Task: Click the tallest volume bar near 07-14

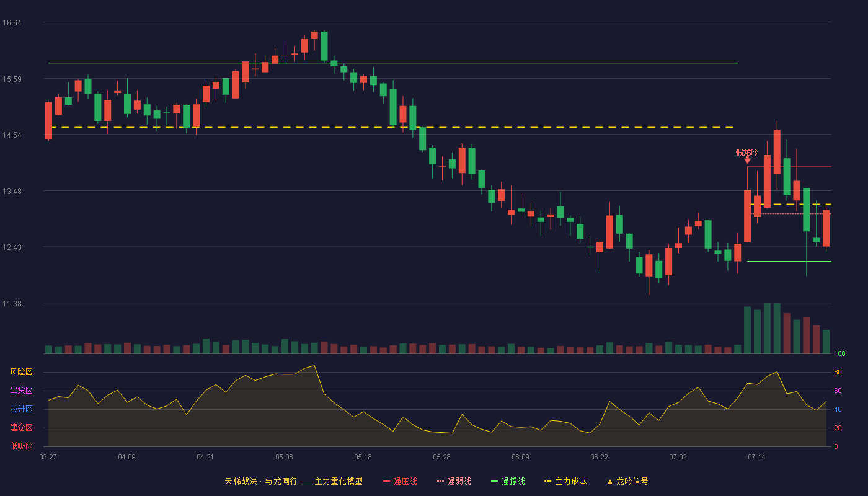Action: 767,328
